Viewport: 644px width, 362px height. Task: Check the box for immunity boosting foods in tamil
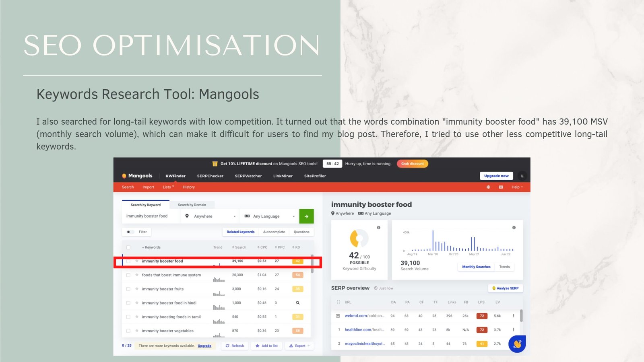click(128, 317)
